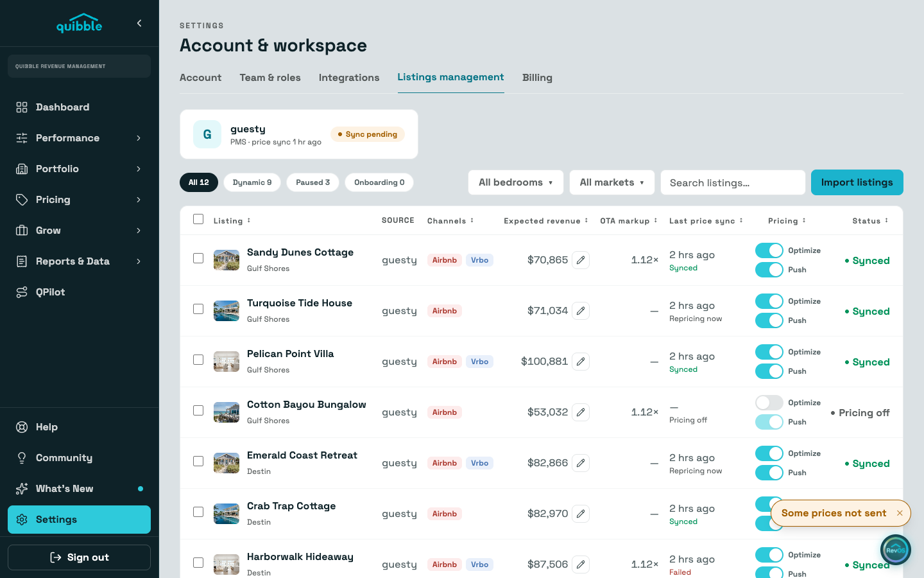Click the Pricing off status text
The height and width of the screenshot is (578, 924).
[x=860, y=413]
